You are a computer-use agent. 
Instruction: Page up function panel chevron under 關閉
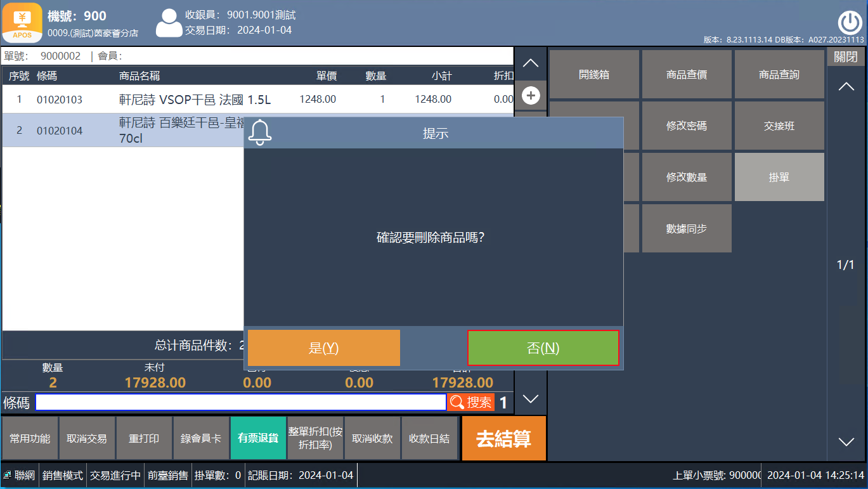click(846, 87)
